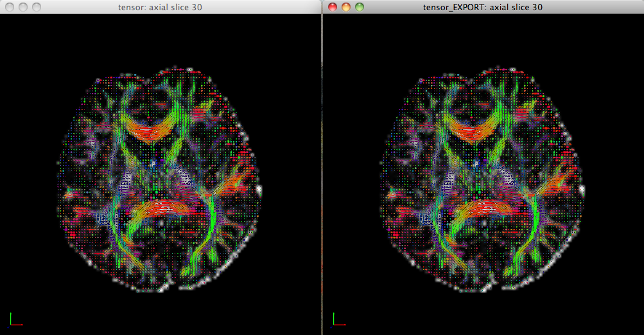Pick the red lower corpus callosum in tensor_EXPORT window
Image resolution: width=644 pixels, height=335 pixels.
pos(482,208)
